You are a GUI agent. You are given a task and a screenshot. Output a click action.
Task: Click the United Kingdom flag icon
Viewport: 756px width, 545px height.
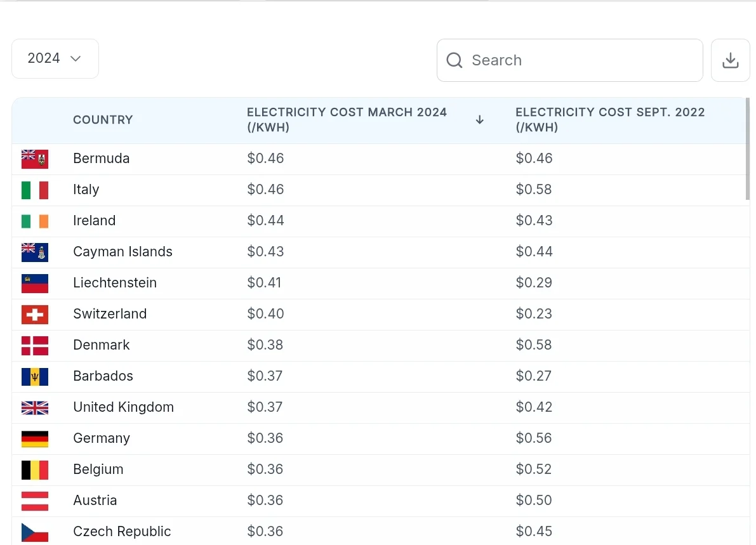pos(35,407)
